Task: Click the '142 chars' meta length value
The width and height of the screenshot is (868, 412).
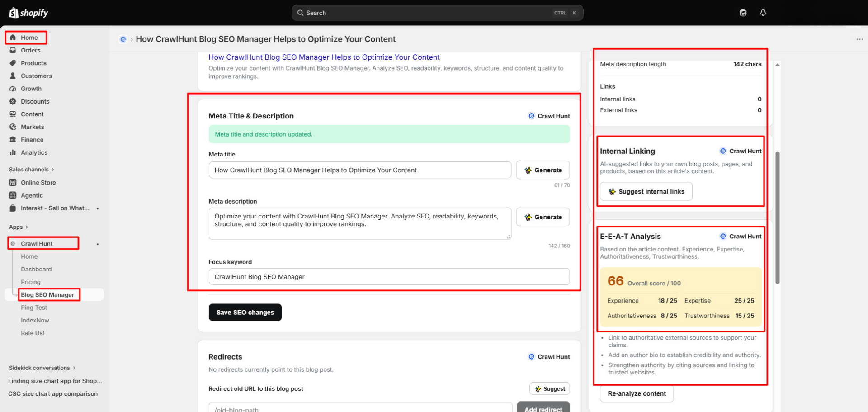Action: tap(747, 64)
